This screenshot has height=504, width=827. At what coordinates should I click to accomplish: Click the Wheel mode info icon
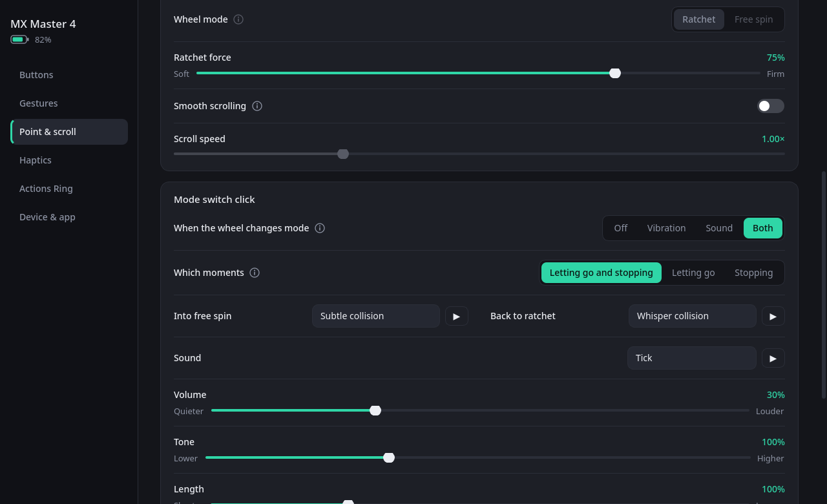(238, 19)
